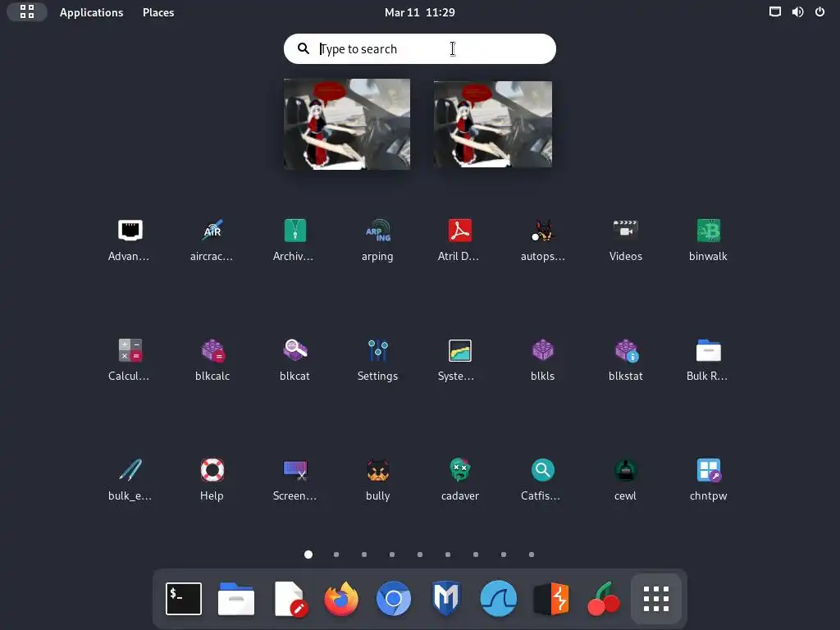Viewport: 840px width, 630px height.
Task: Open the Advanced Network app icon
Action: pos(130,231)
